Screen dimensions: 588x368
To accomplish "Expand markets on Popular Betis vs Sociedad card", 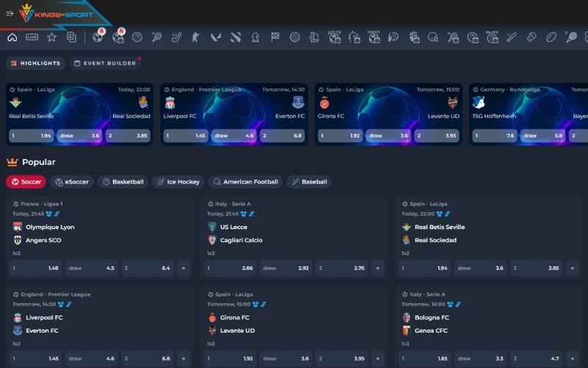I will point(573,268).
